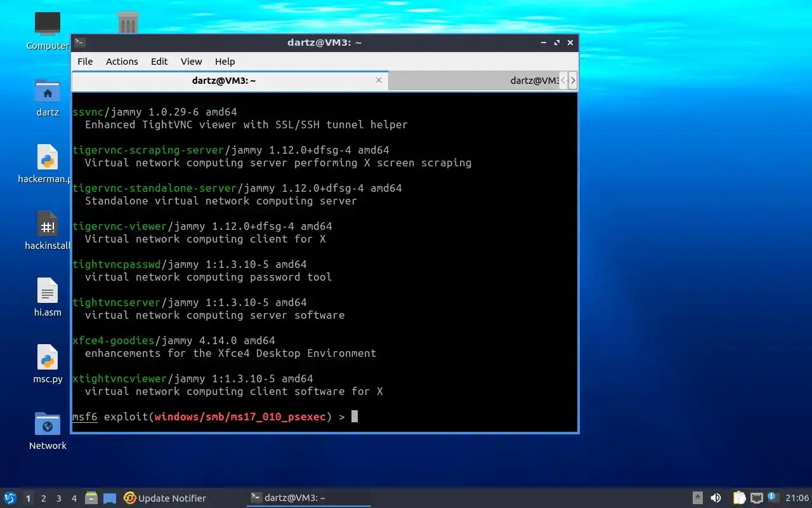Open the dartz home folder icon
The image size is (812, 508).
pos(48,91)
